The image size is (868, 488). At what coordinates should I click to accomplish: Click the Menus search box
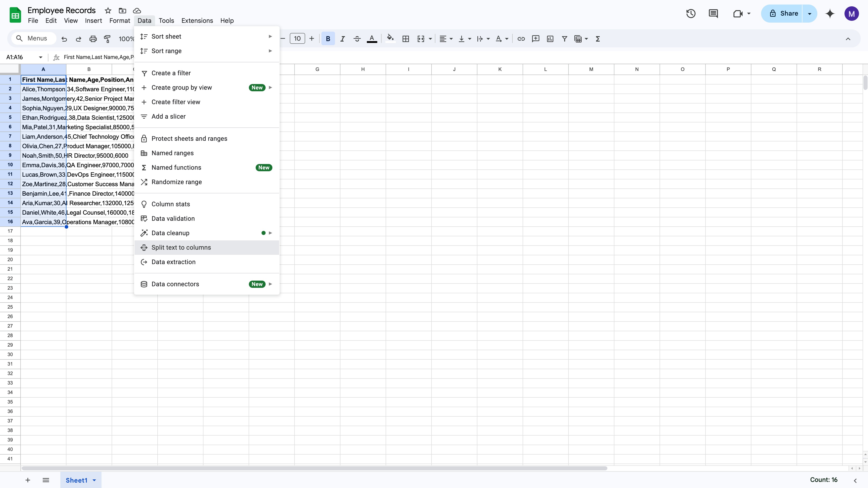click(34, 38)
